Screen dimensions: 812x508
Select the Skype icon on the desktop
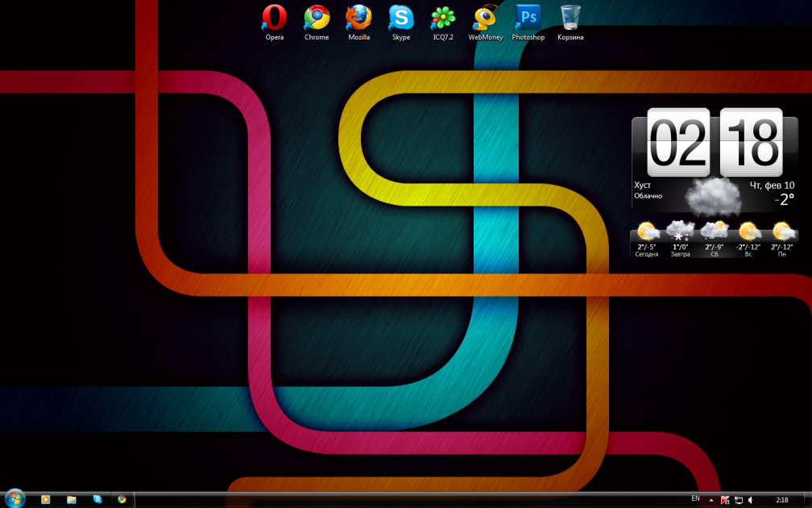(400, 18)
